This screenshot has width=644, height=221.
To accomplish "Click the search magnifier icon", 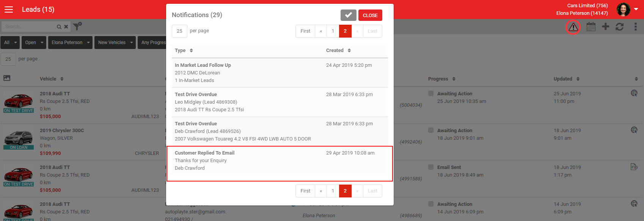I will click(59, 27).
